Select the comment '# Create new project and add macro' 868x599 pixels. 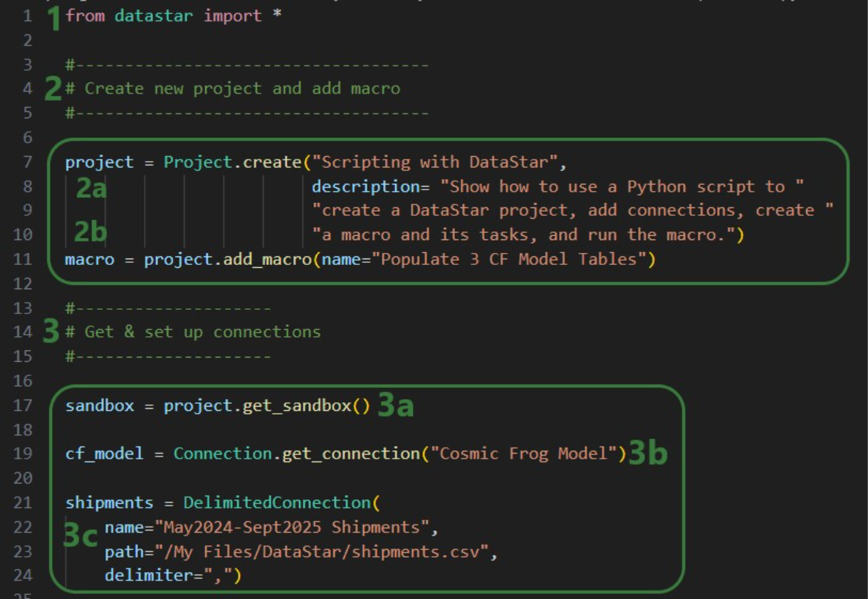pos(233,89)
